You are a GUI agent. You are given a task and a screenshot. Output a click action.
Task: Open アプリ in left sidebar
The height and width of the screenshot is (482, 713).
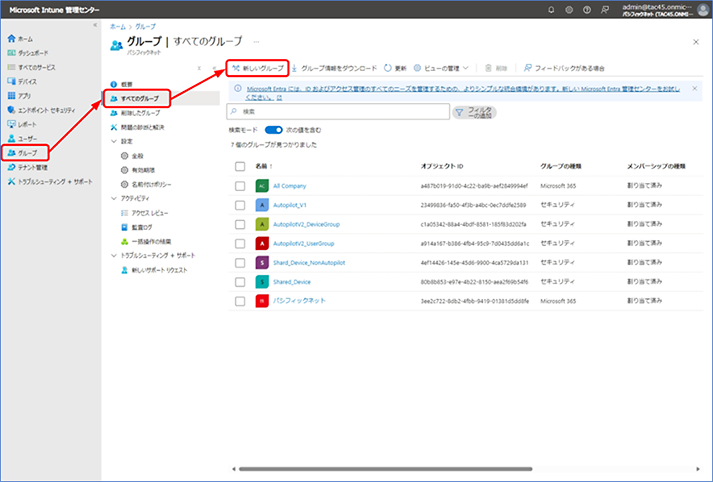(x=20, y=96)
